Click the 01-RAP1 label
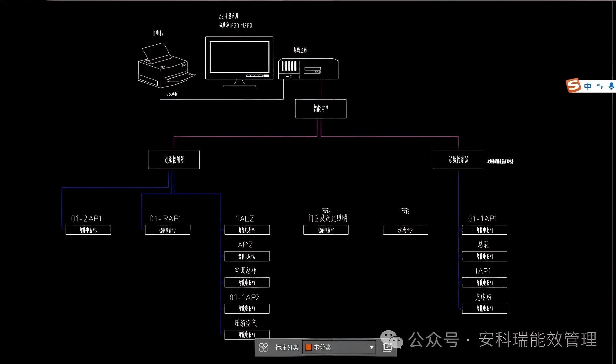Screen dimensions: 616x364 pos(165,218)
